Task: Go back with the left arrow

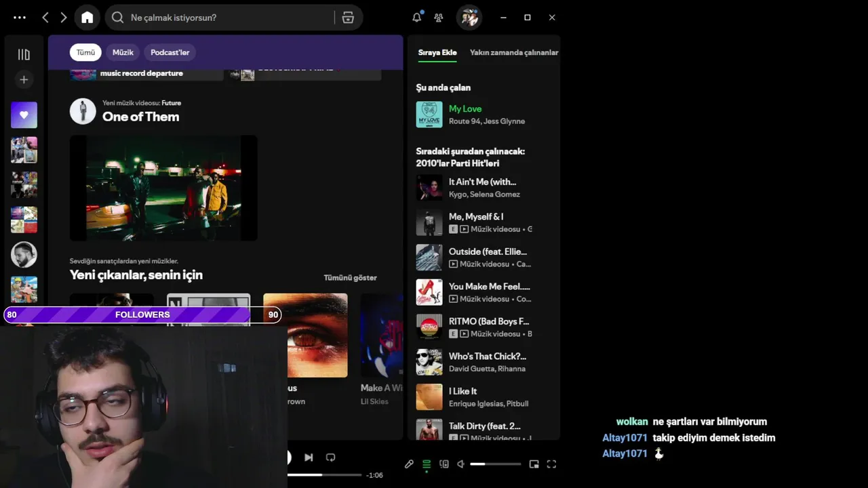Action: (45, 18)
